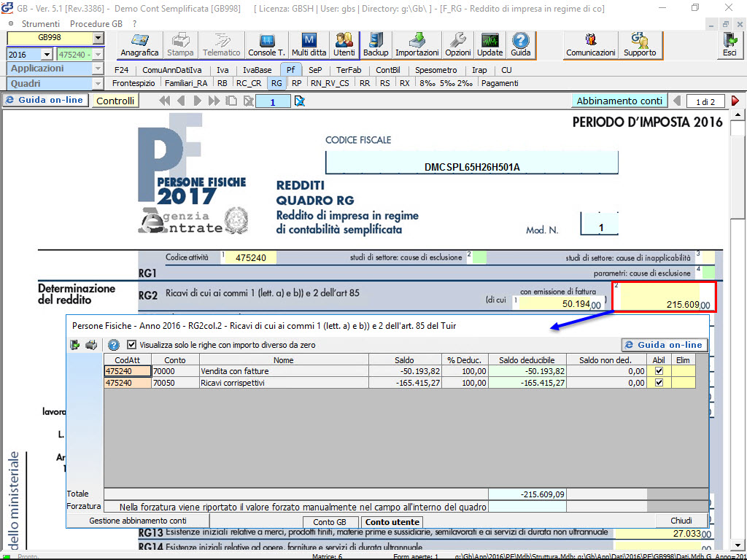Screen dimensions: 747x560
Task: Click Gestione abbinamento conti button
Action: click(x=138, y=521)
